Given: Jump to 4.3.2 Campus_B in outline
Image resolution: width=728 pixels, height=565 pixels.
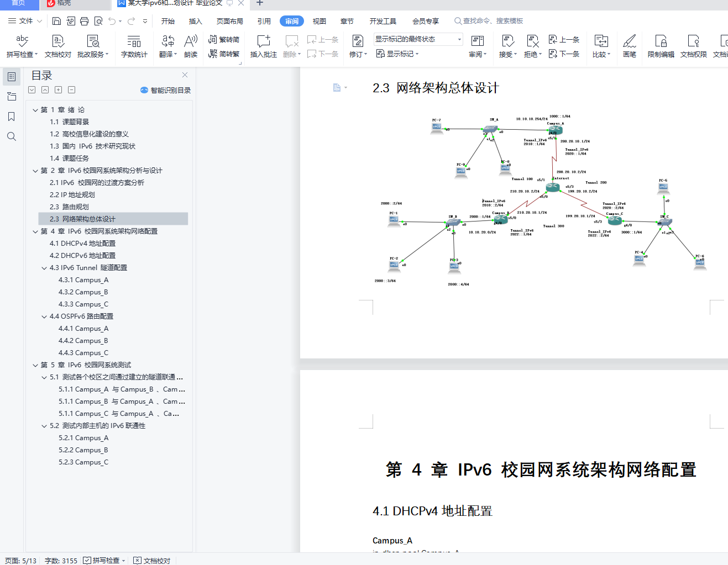Looking at the screenshot, I should tap(83, 292).
